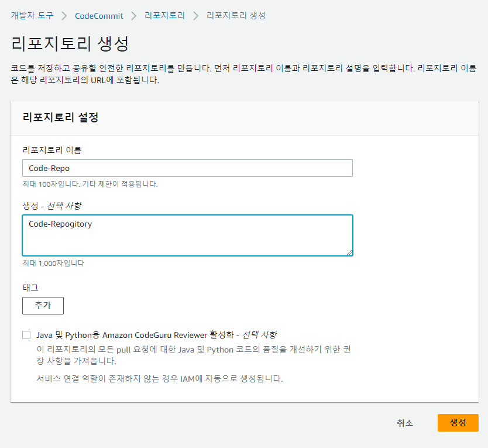Click the 생성 - 선택 사항 label
This screenshot has height=448, width=488.
coord(51,206)
